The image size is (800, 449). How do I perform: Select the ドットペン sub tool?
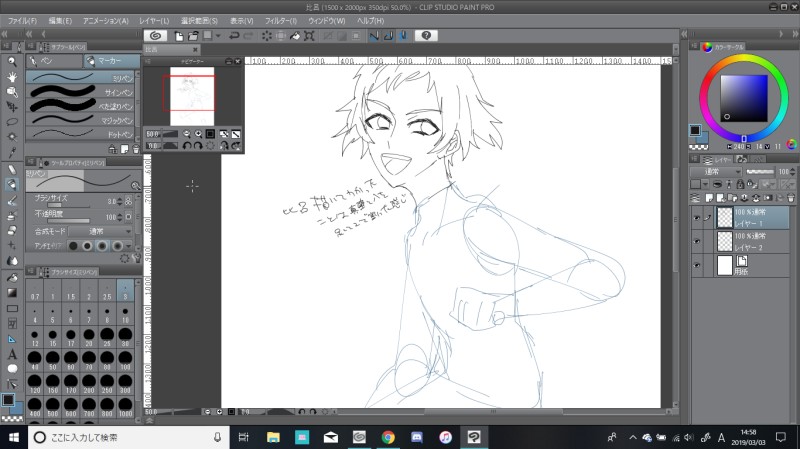(82, 135)
